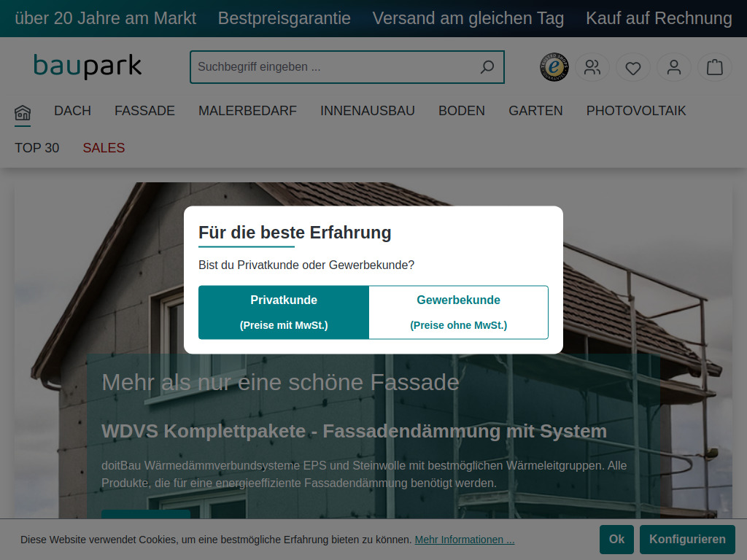The width and height of the screenshot is (747, 560).
Task: Select Privatkunde with prices including MwSt
Action: (x=283, y=312)
